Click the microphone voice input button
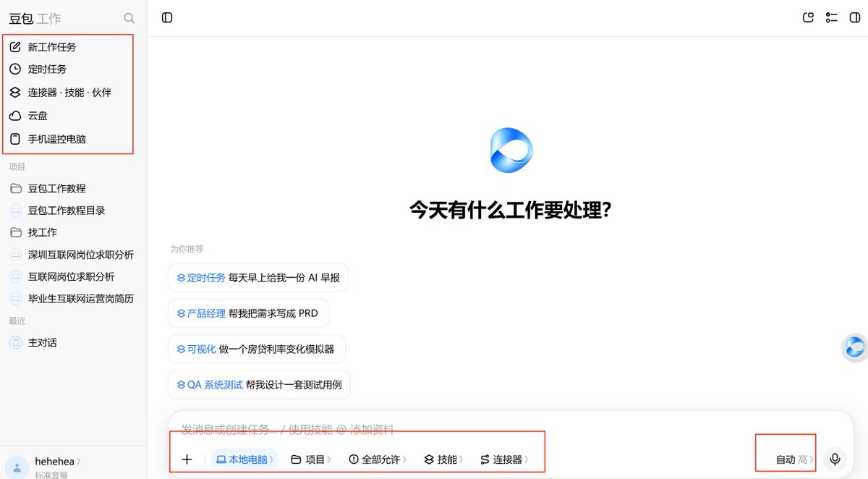Image resolution: width=868 pixels, height=479 pixels. point(835,459)
